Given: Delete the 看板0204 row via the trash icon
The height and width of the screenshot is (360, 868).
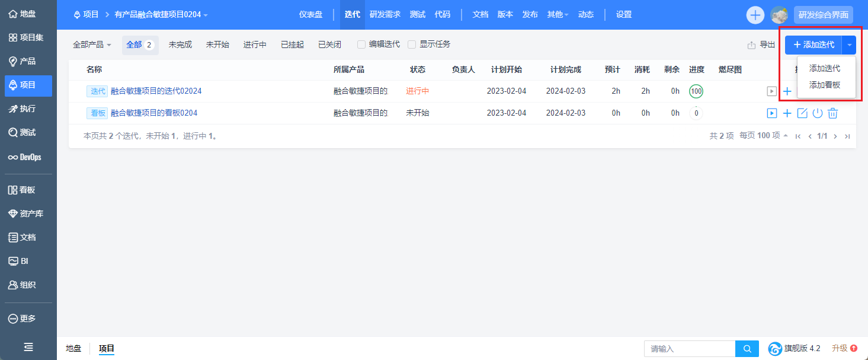Looking at the screenshot, I should coord(832,113).
